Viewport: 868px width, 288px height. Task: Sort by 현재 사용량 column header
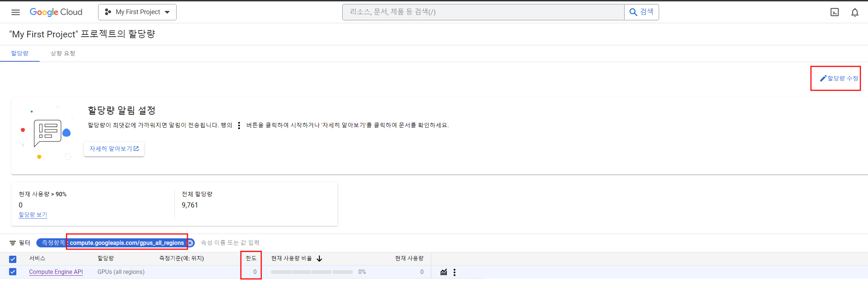409,258
